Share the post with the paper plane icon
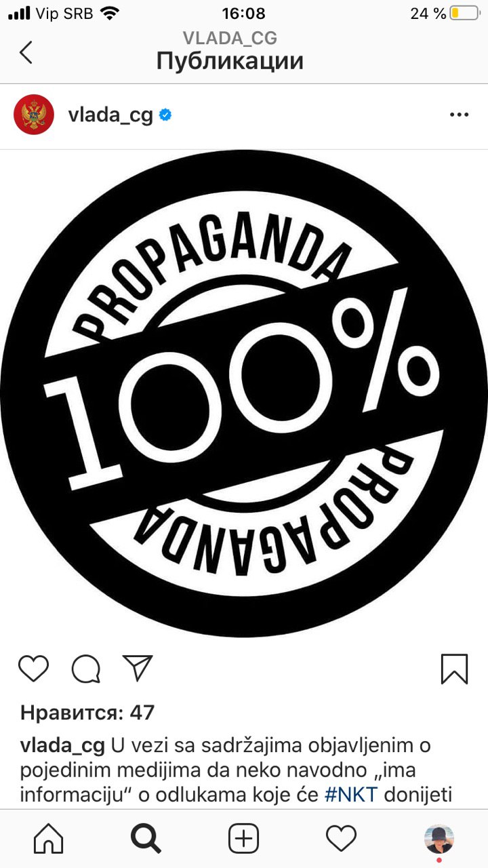Viewport: 488px width, 868px height. [138, 668]
